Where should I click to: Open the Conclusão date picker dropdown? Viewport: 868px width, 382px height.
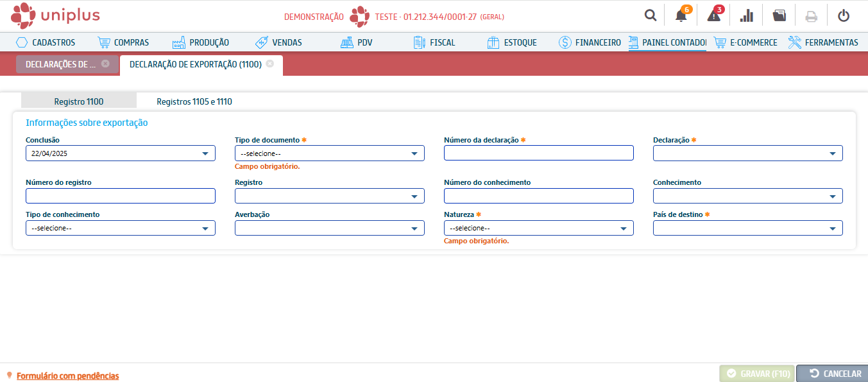pyautogui.click(x=205, y=153)
